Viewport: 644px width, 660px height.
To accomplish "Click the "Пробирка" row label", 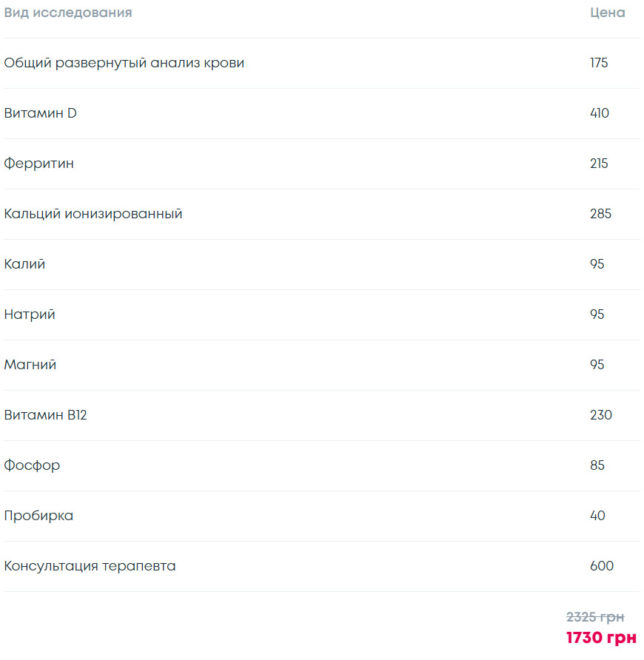I will [38, 516].
